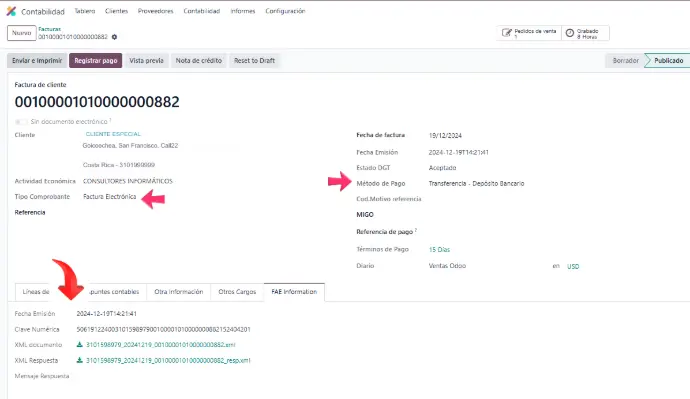The height and width of the screenshot is (399, 690).
Task: Click Nota de crédito button
Action: [199, 61]
